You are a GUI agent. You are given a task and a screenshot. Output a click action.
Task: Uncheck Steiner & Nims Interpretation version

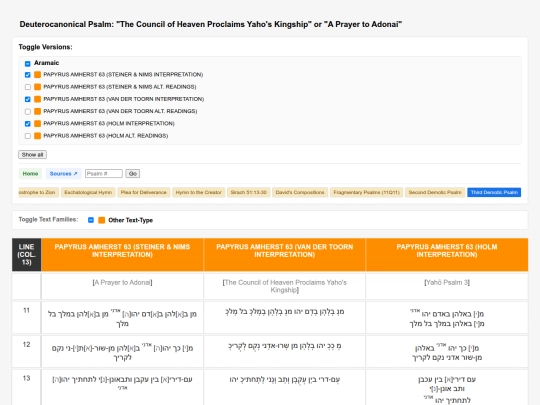(28, 75)
